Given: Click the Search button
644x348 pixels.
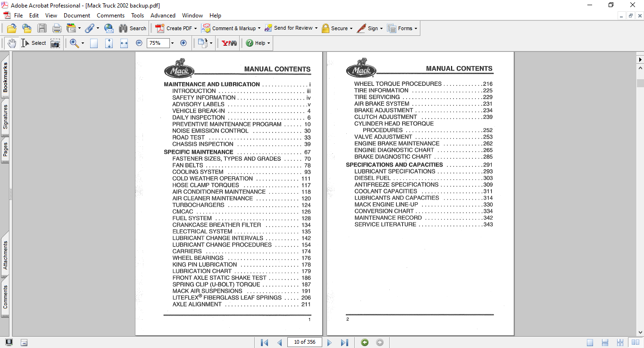Looking at the screenshot, I should (x=133, y=28).
